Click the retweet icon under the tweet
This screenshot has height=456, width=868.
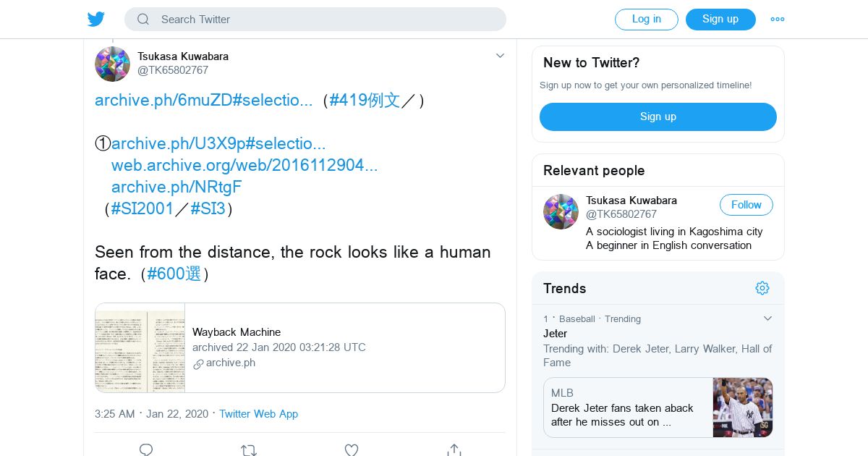(249, 449)
